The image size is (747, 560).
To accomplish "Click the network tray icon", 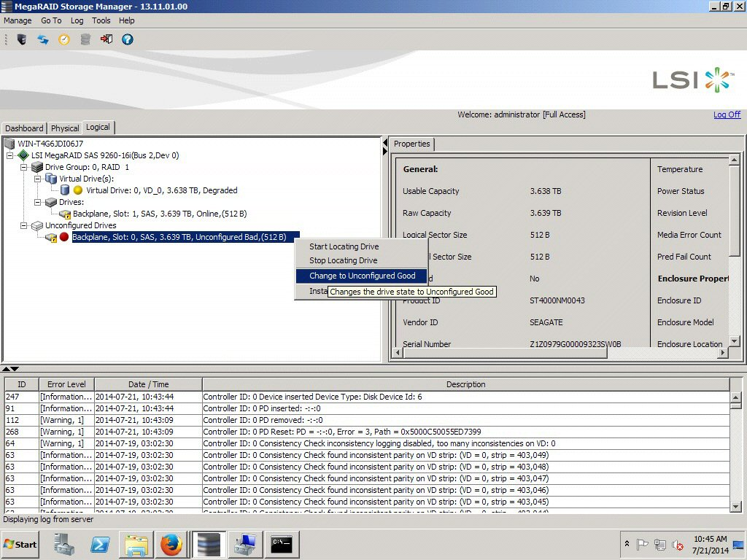I will [659, 544].
